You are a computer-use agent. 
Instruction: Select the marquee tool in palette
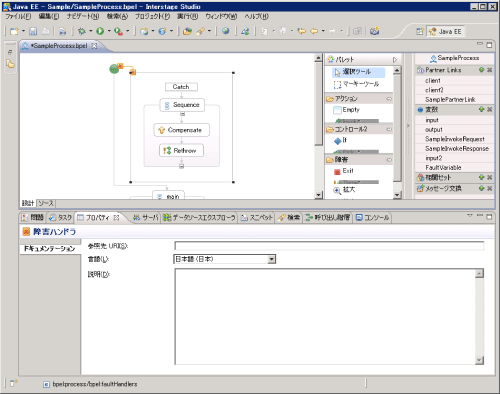(x=356, y=84)
